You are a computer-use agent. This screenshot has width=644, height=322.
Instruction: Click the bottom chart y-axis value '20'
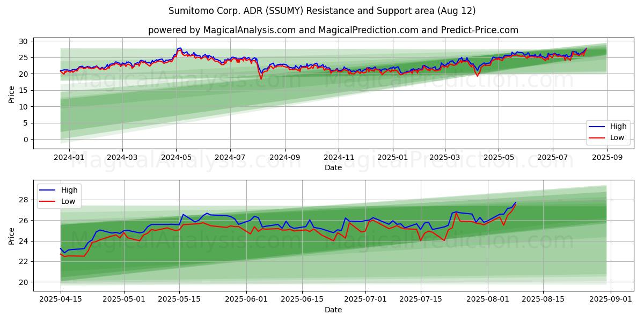pos(23,282)
